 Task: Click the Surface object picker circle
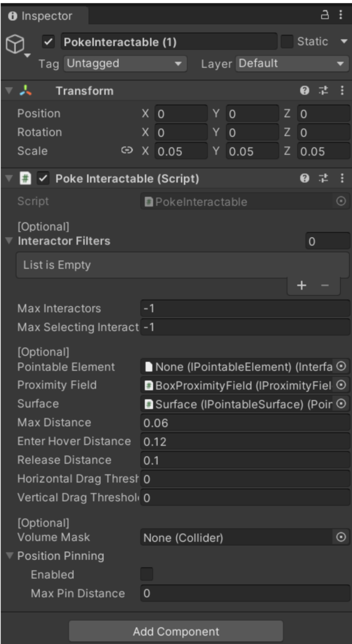pyautogui.click(x=341, y=404)
